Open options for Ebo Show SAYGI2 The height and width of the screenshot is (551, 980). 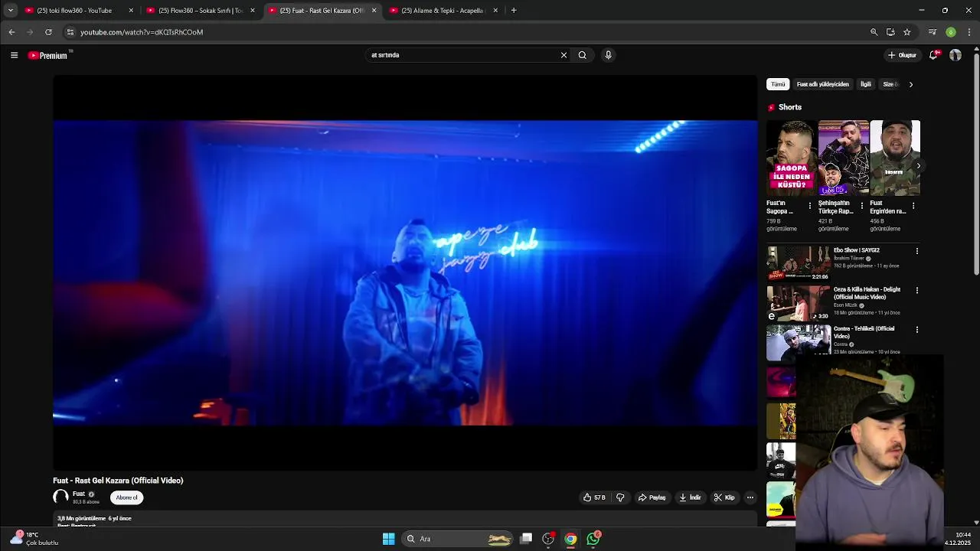tap(917, 251)
